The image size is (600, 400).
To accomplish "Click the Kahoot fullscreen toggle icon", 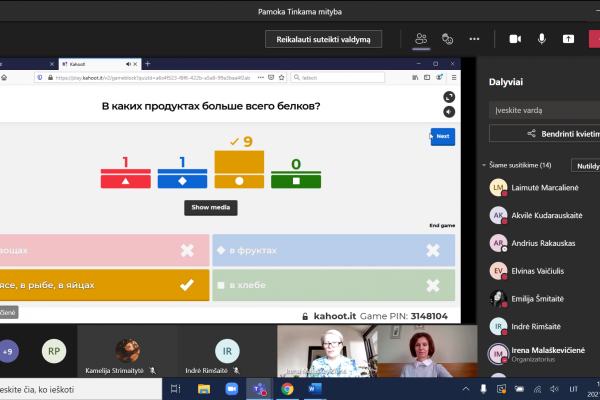I will click(449, 97).
